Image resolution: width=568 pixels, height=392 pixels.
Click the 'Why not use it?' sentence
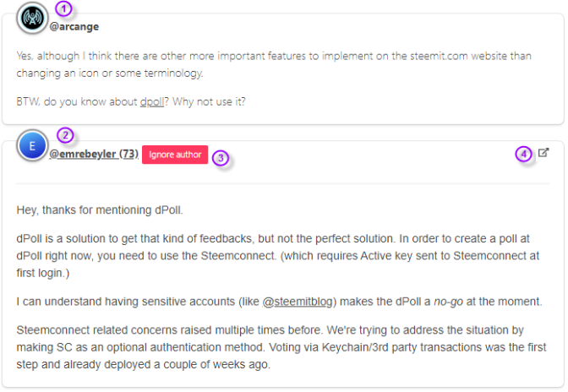(x=209, y=101)
